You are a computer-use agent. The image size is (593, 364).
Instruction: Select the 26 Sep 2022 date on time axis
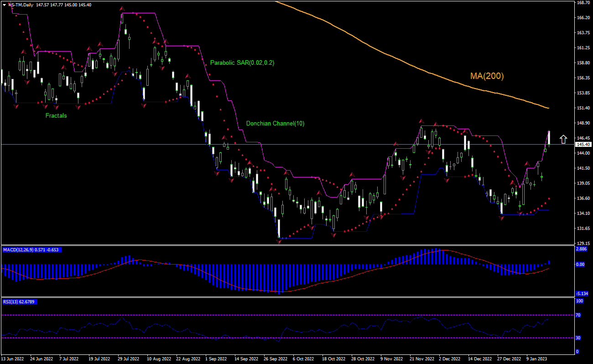(x=275, y=359)
